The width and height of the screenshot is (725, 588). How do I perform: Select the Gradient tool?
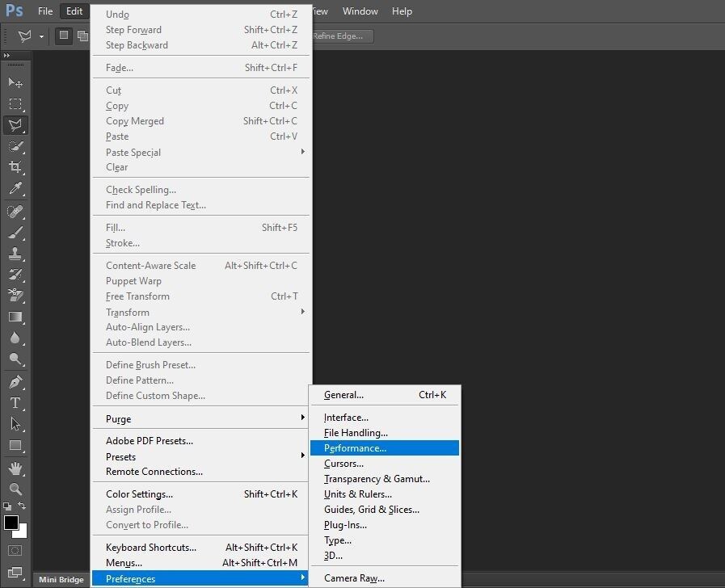coord(15,317)
